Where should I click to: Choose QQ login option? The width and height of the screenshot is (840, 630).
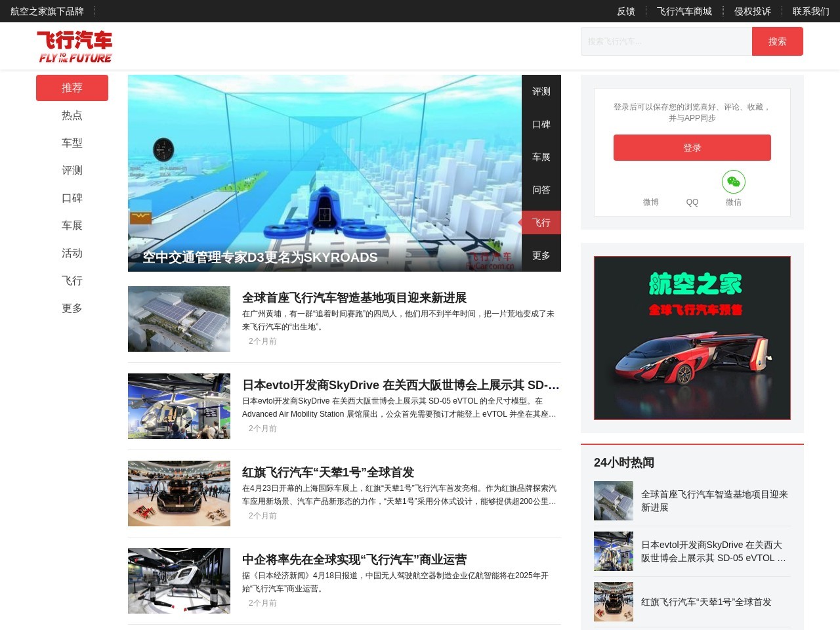[x=692, y=202]
